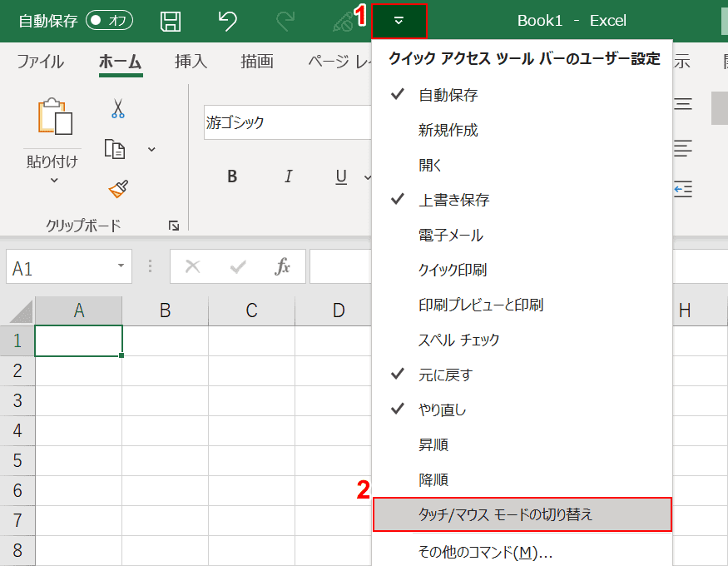Open the Quick Access Toolbar customize dropdown

pos(399,21)
